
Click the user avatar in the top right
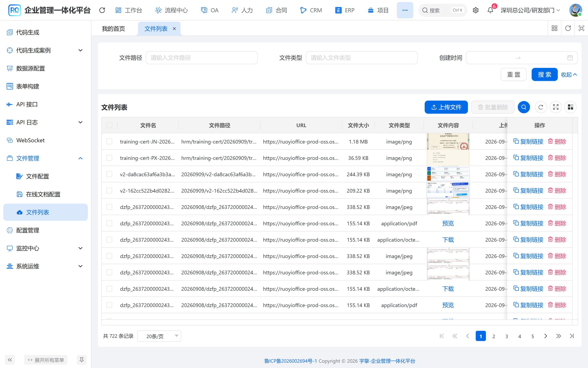click(575, 10)
